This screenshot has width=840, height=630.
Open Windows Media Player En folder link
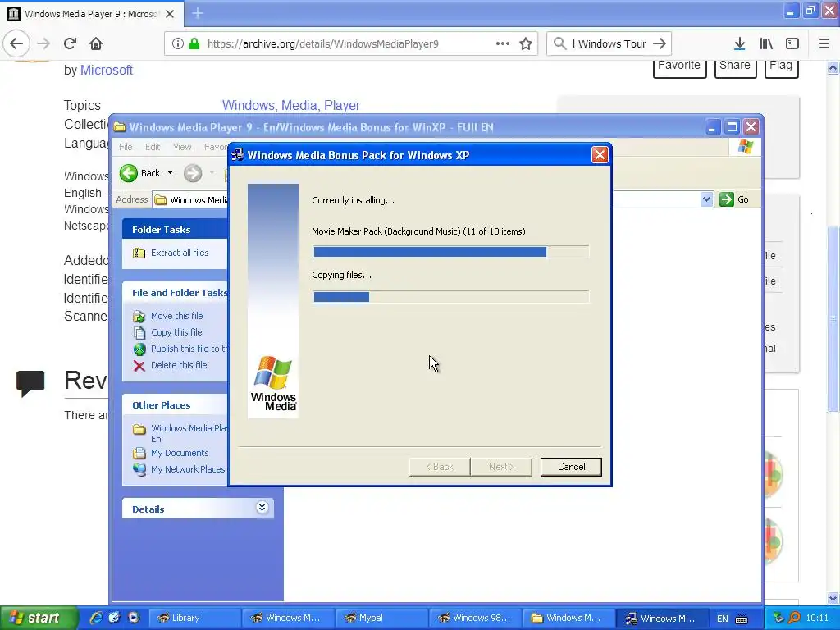point(189,433)
